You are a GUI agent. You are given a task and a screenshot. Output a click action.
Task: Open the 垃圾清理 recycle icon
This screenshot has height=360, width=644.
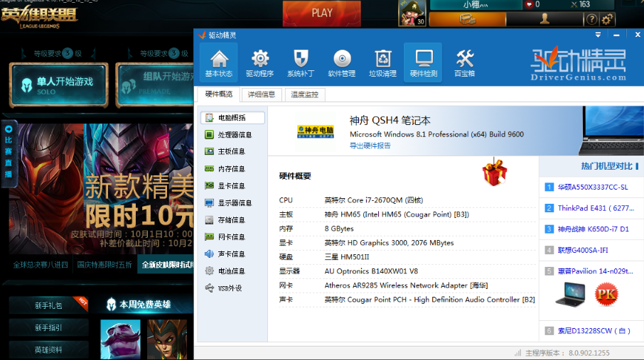(382, 62)
